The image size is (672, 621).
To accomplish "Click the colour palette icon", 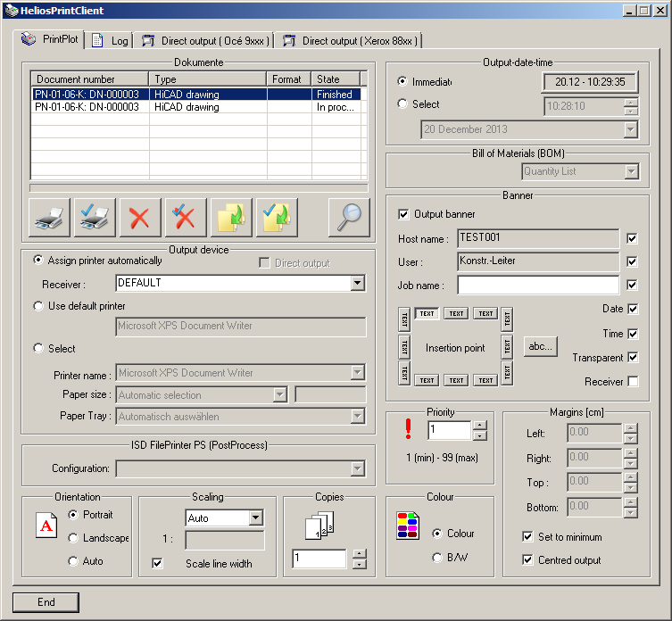I will point(408,526).
